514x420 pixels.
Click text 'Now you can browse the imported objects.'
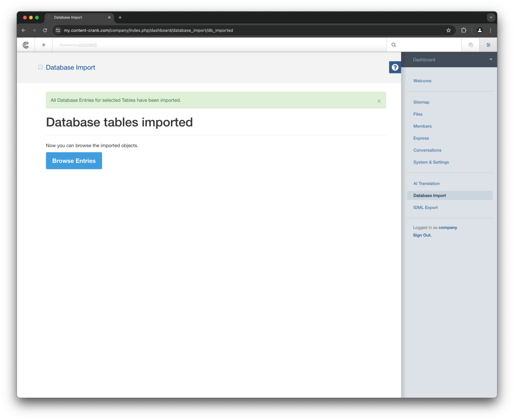click(92, 146)
